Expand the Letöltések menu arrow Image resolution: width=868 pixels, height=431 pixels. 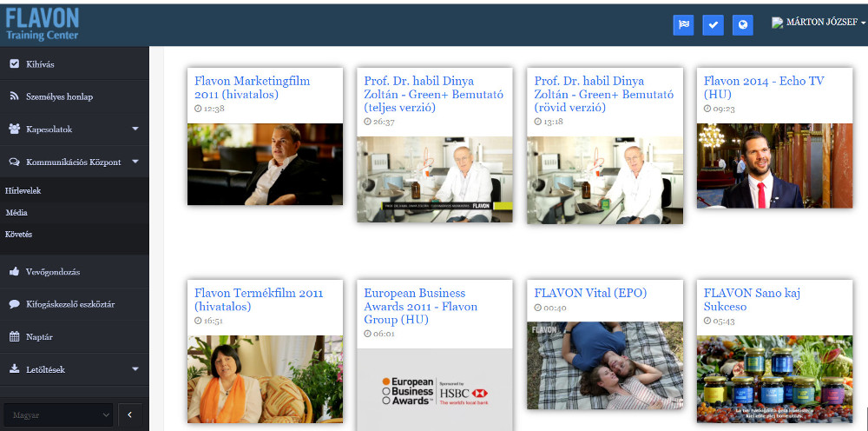click(x=135, y=369)
